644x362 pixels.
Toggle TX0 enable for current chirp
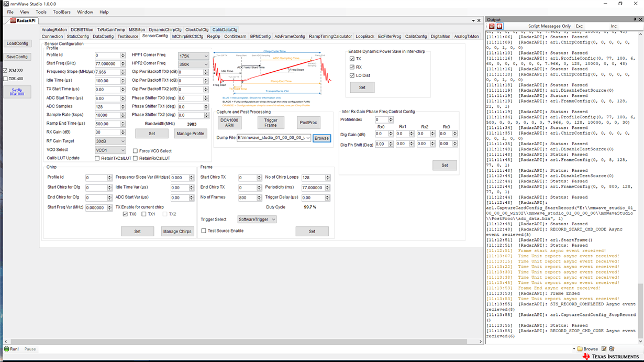(x=125, y=214)
